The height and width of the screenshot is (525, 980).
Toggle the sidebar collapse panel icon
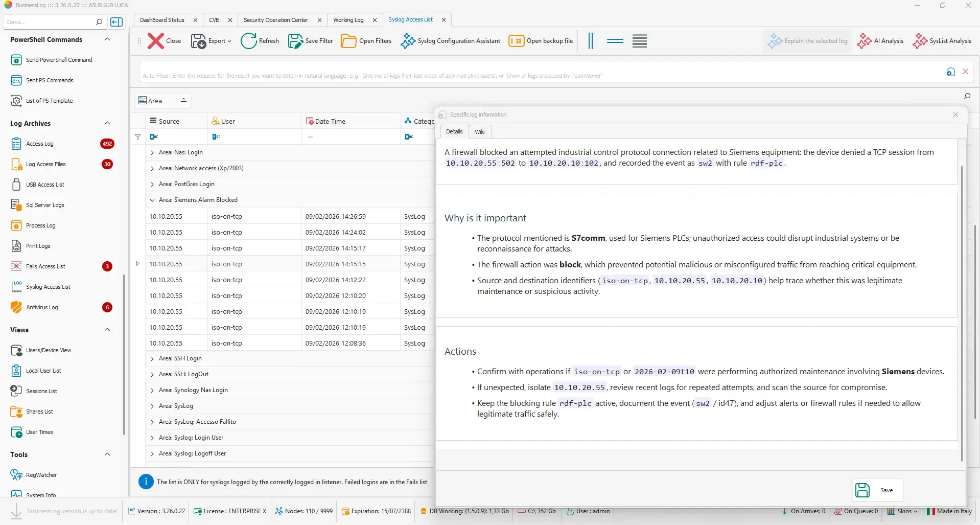116,22
